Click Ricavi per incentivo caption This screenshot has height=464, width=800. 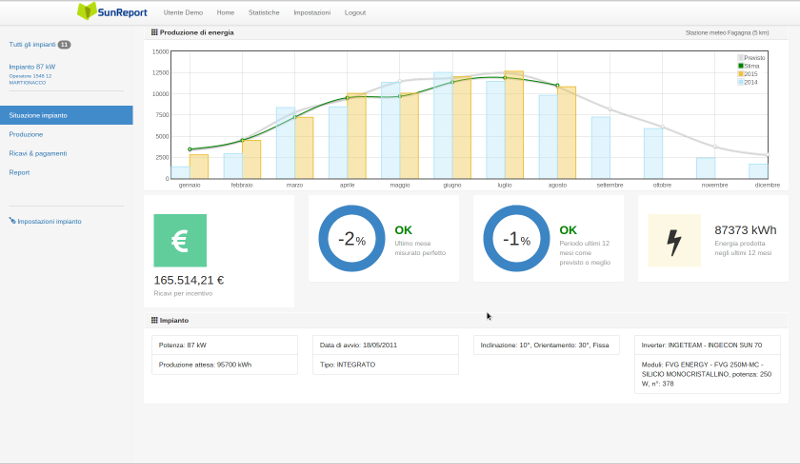point(183,294)
